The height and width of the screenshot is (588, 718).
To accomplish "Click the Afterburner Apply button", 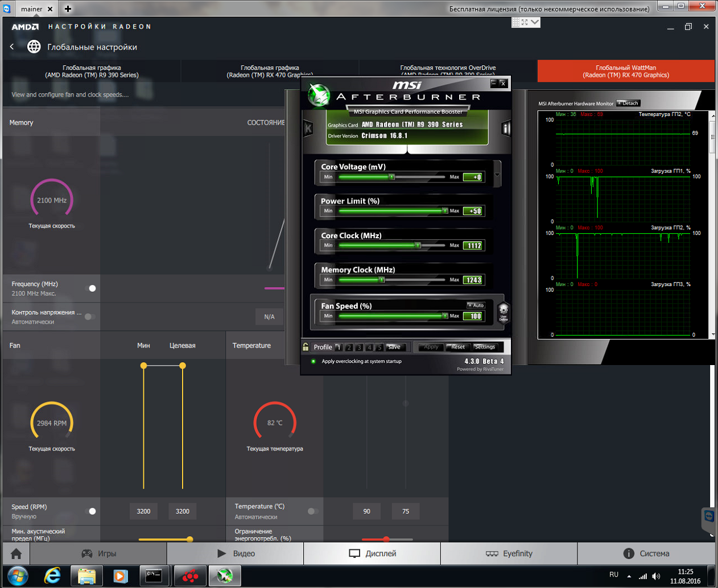I will click(x=431, y=347).
